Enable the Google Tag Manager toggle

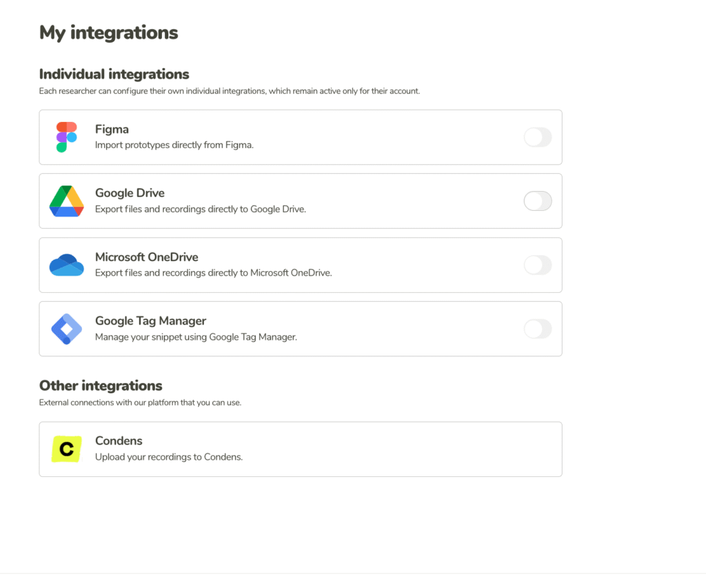click(x=538, y=329)
